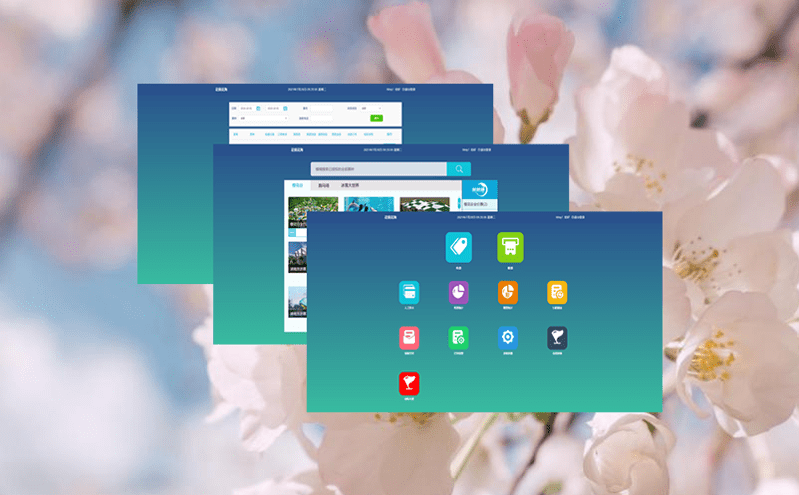Click the magnifier search button
Viewport: 799px width, 495px height.
tap(458, 169)
